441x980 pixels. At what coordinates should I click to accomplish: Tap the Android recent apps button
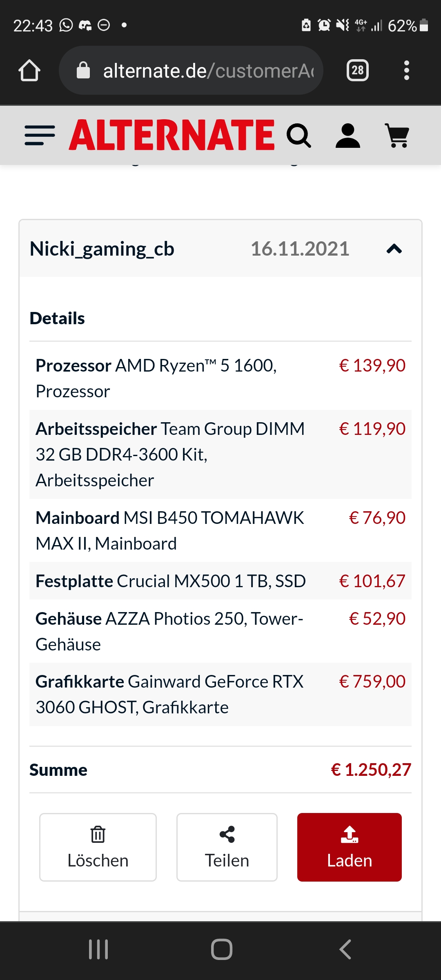click(98, 949)
